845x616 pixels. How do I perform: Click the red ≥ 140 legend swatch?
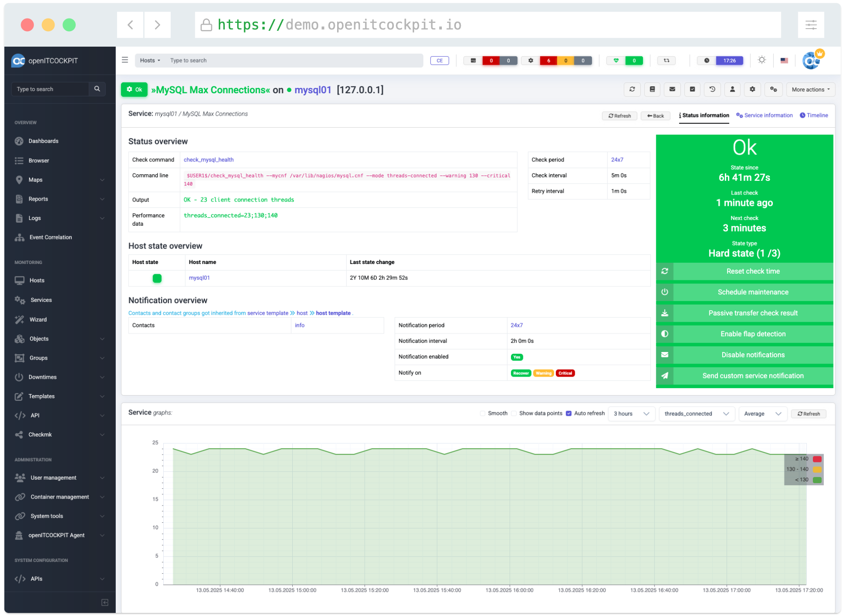pyautogui.click(x=817, y=459)
